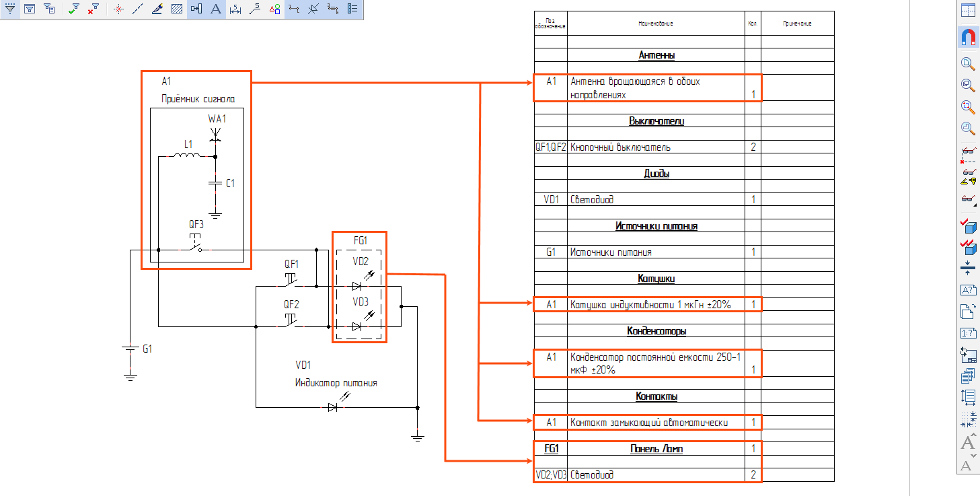Click the crossed lines filter icon
The width and height of the screenshot is (980, 496).
[313, 9]
